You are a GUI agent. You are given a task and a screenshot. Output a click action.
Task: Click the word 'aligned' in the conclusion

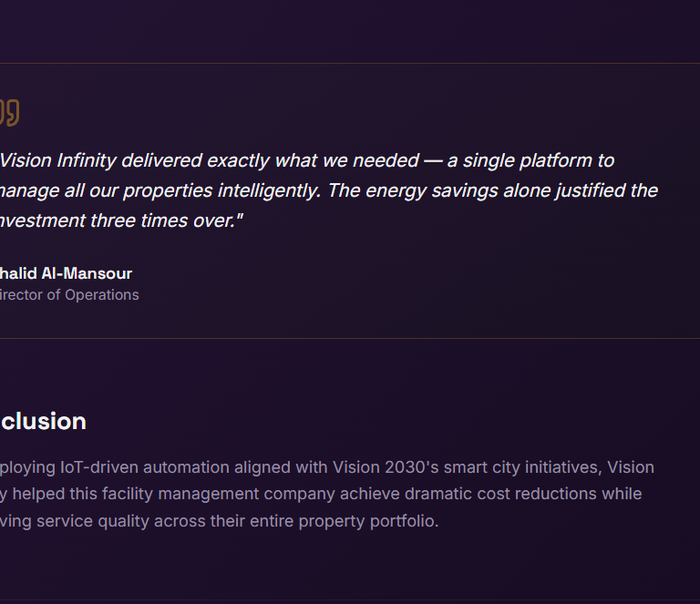[x=263, y=467]
